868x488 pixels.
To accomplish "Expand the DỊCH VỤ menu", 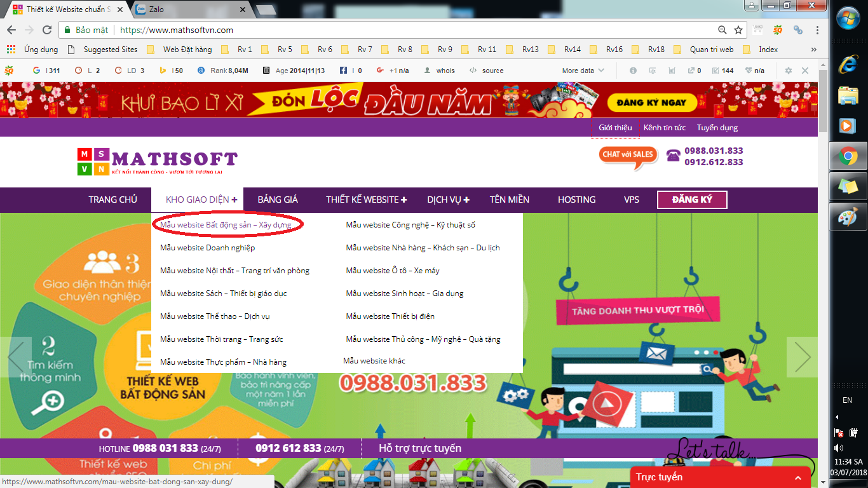I will 449,200.
